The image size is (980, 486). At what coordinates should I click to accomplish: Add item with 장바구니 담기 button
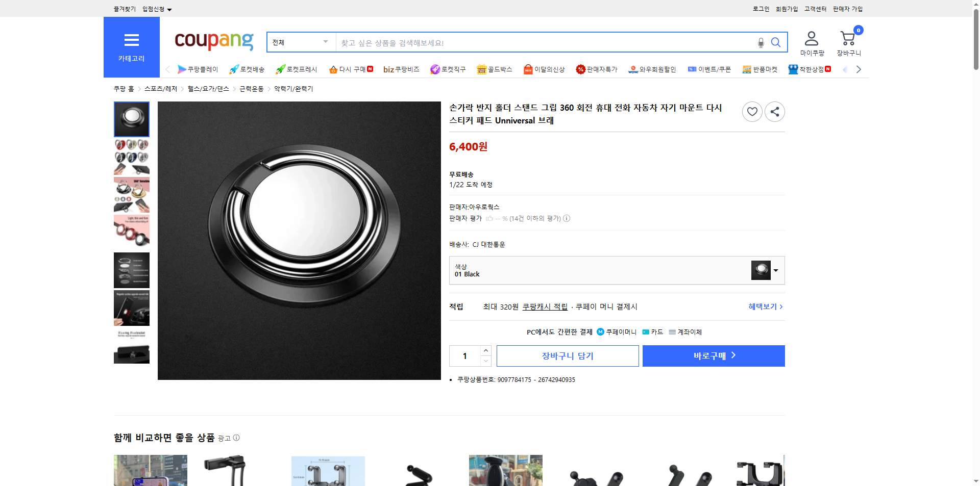click(x=567, y=355)
